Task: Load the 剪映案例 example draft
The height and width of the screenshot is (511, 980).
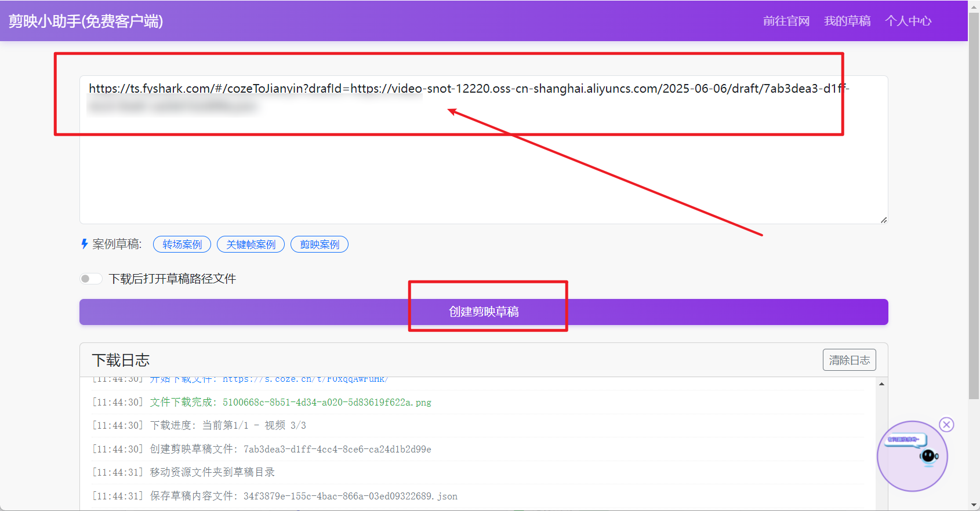Action: tap(320, 244)
